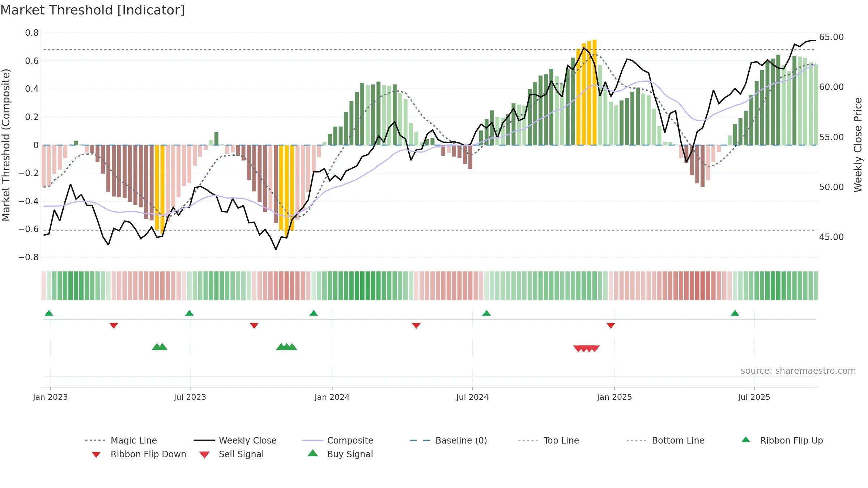
Task: Click the ribbon flip down marker before Jan 2025
Action: 611,326
